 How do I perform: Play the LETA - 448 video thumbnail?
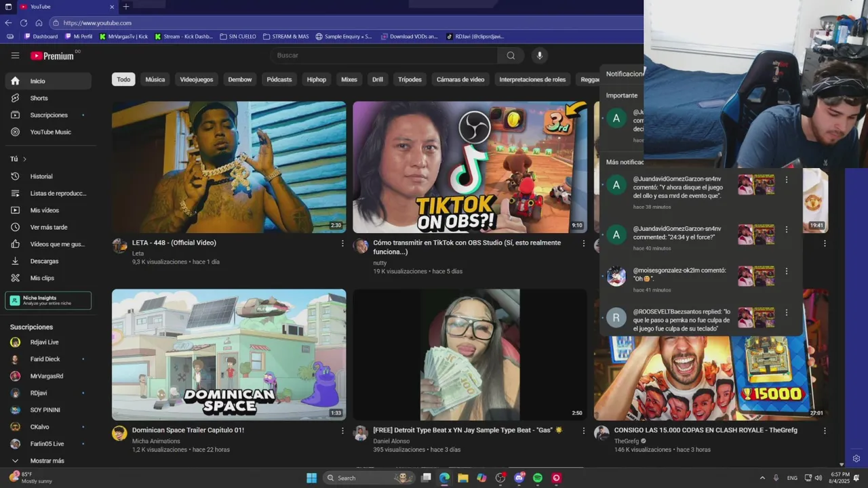tap(229, 167)
